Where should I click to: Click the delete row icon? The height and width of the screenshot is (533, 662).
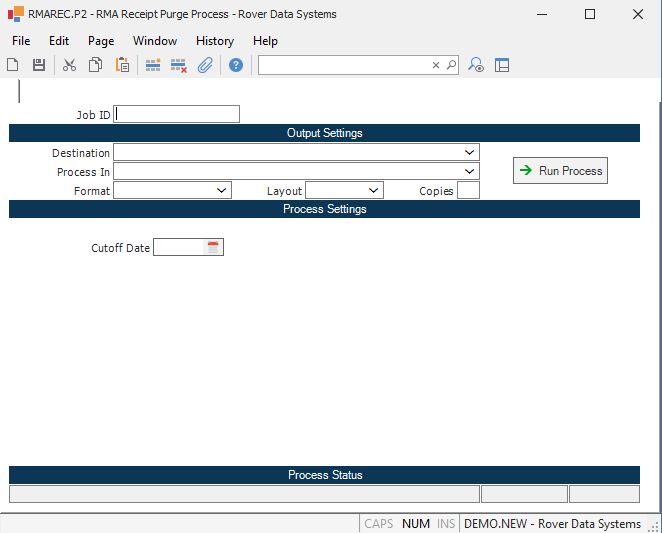pyautogui.click(x=179, y=65)
